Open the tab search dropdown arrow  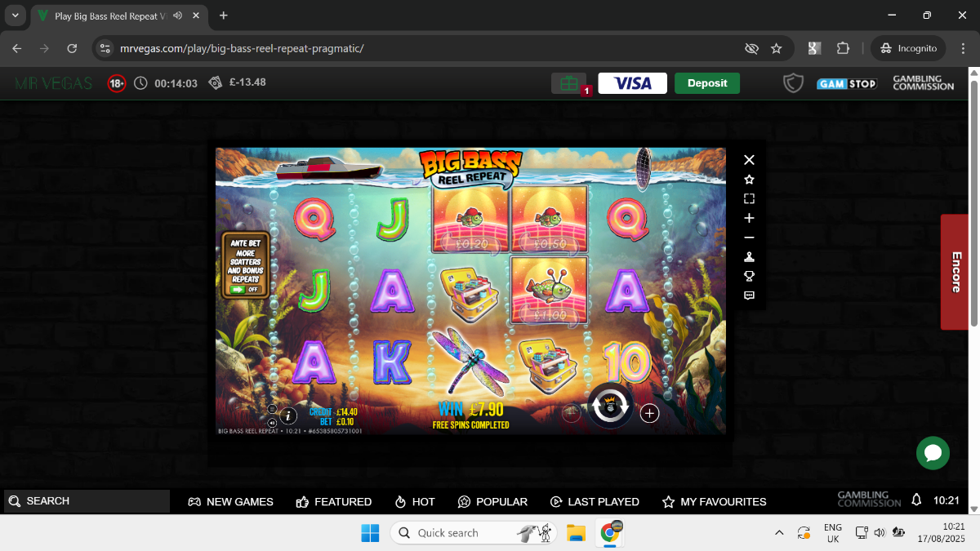(x=15, y=16)
